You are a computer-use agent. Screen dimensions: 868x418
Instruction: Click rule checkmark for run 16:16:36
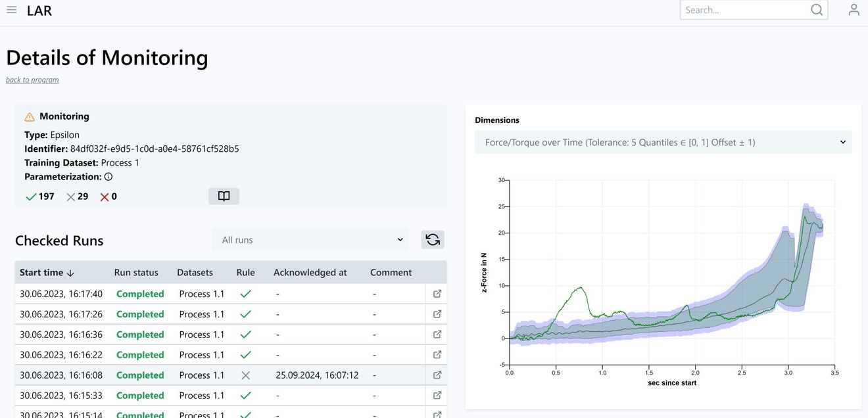click(x=245, y=335)
